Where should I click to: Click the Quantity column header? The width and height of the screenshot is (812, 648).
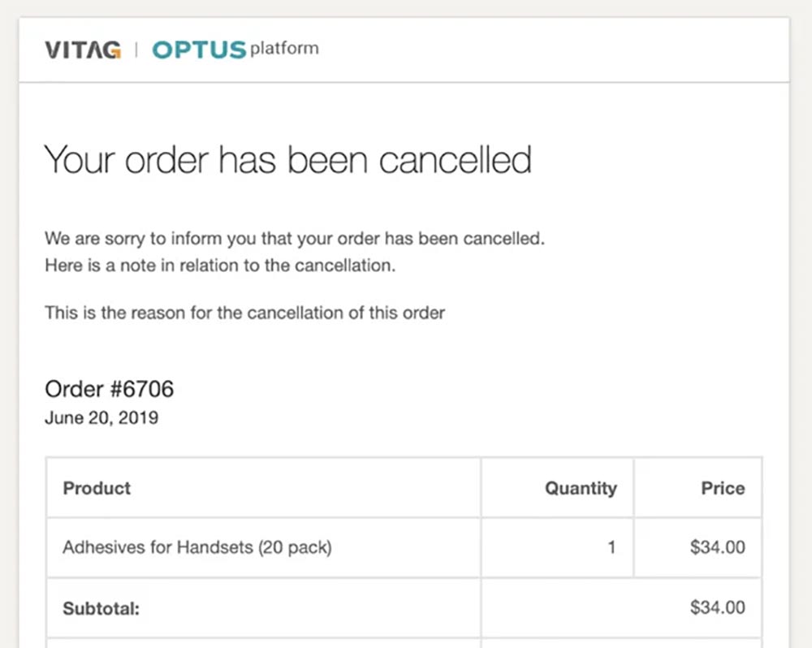(580, 488)
